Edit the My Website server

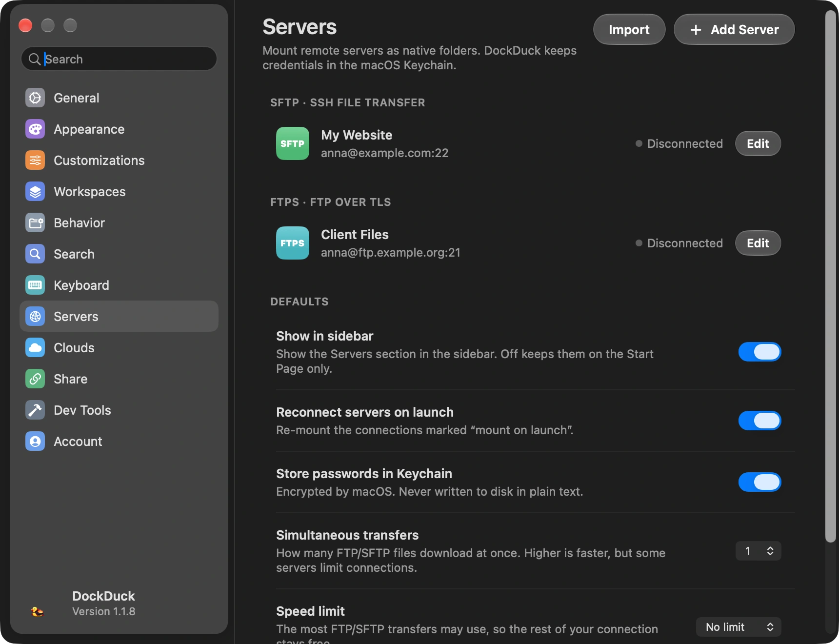758,143
